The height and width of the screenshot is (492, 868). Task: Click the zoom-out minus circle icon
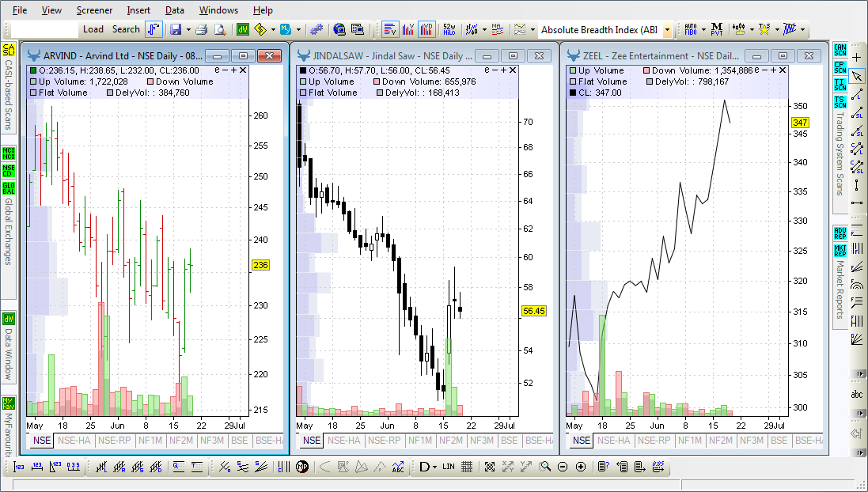[563, 467]
